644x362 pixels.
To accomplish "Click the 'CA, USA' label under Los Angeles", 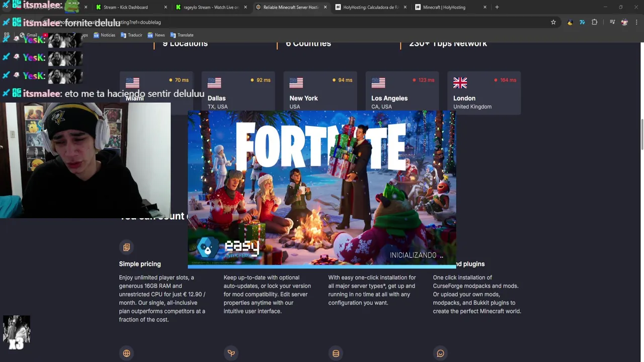I will 381,107.
